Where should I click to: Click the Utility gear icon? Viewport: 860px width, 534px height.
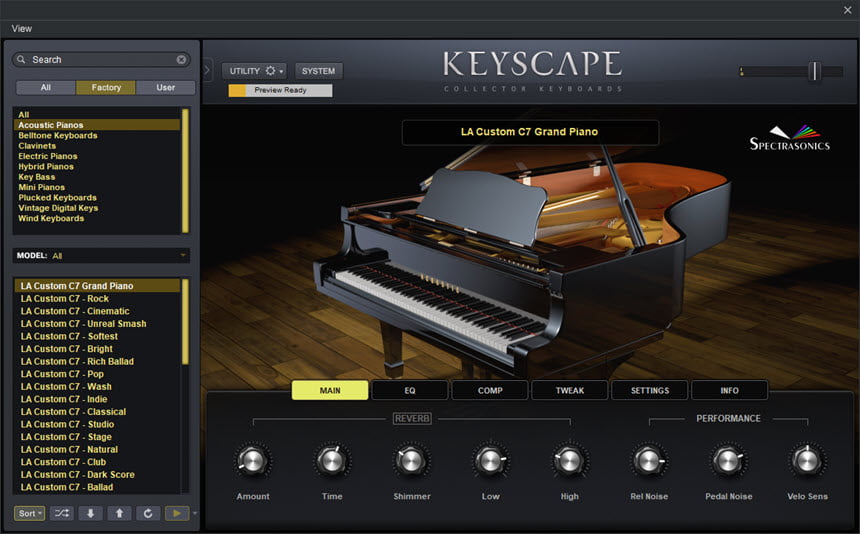coord(270,71)
